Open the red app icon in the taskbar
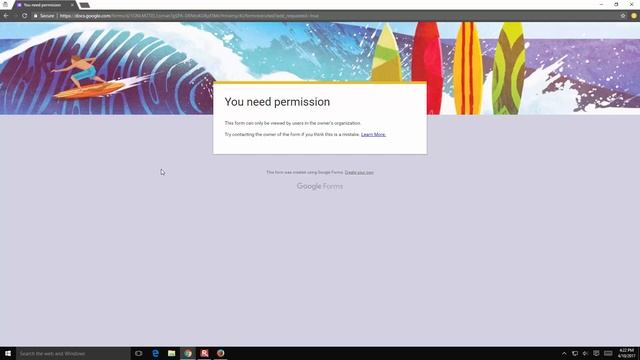640x360 pixels. point(204,353)
